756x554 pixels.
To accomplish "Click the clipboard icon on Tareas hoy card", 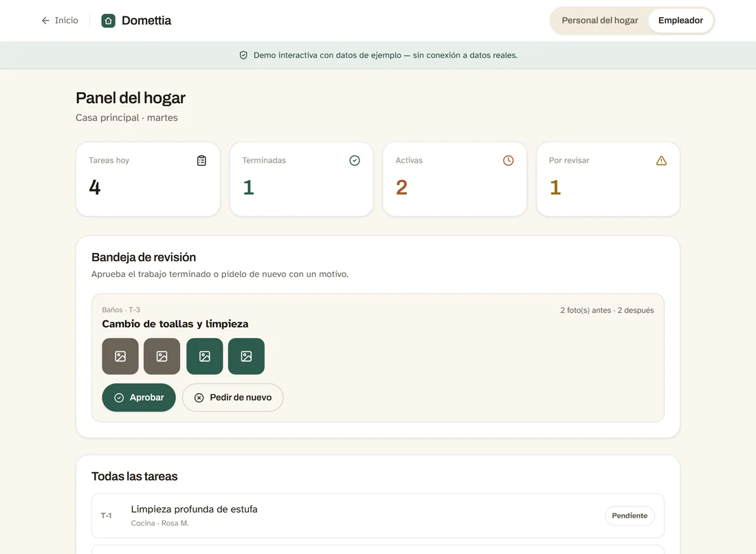I will click(201, 161).
